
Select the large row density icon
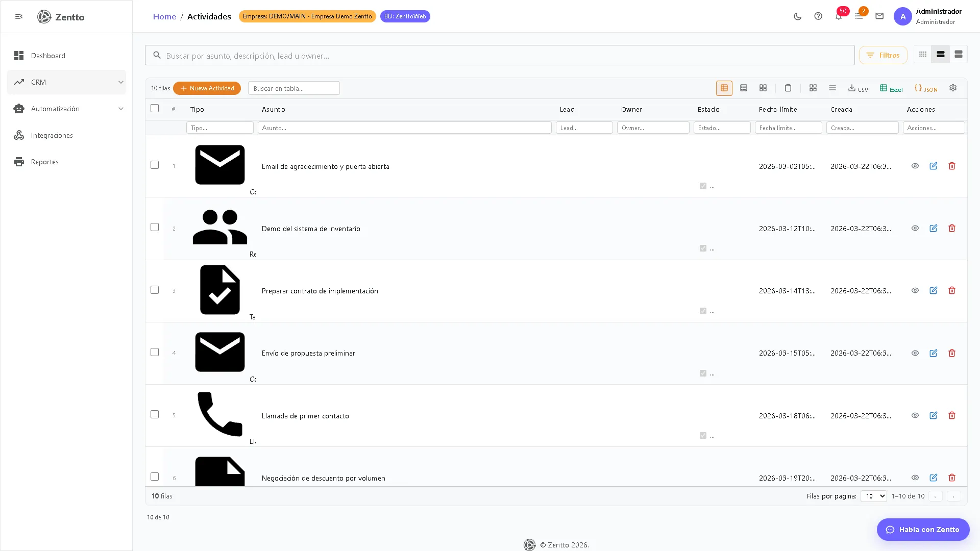(959, 54)
